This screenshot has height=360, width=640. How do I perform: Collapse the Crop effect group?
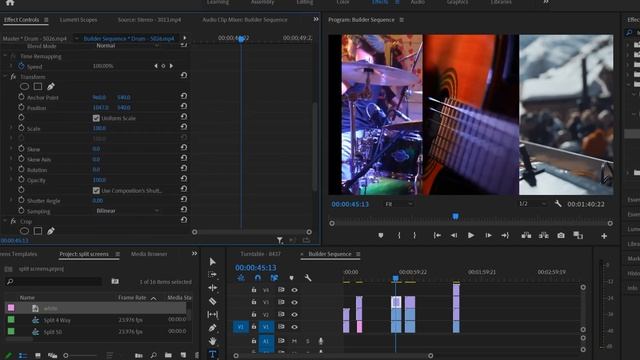pos(5,221)
